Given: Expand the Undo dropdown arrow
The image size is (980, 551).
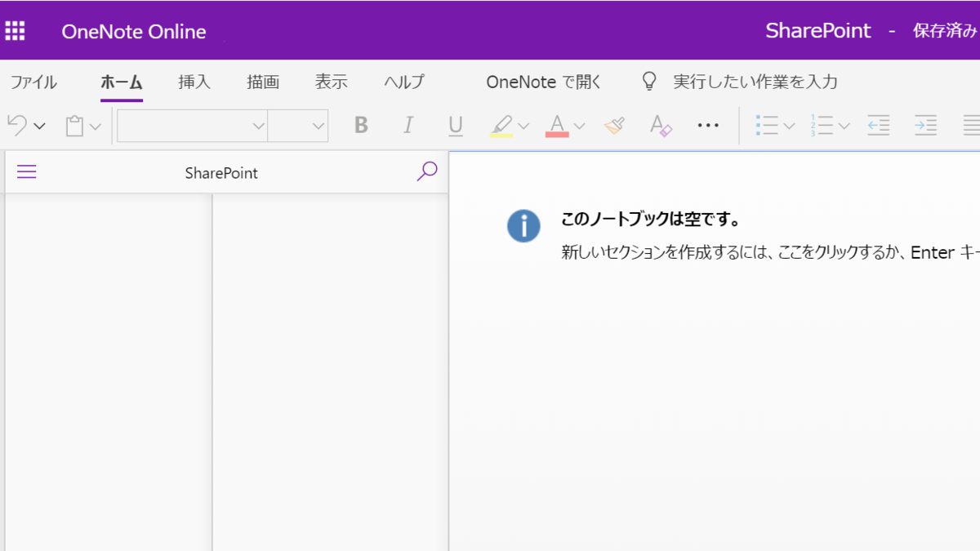Looking at the screenshot, I should coord(39,127).
